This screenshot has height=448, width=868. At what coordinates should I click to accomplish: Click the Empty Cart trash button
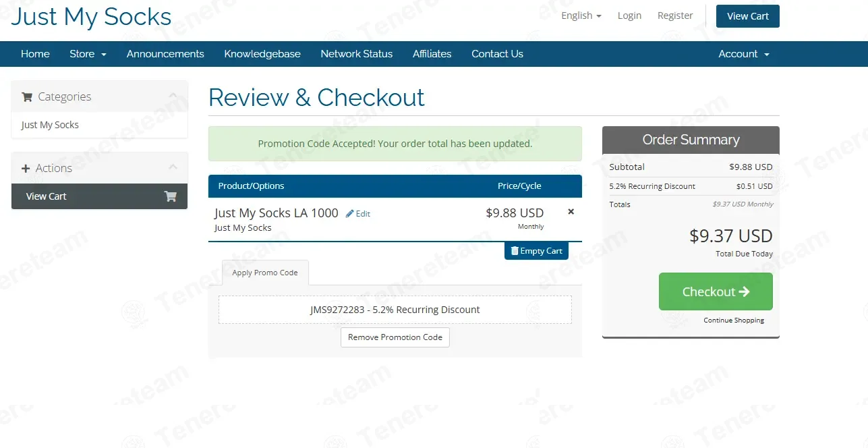pos(536,251)
